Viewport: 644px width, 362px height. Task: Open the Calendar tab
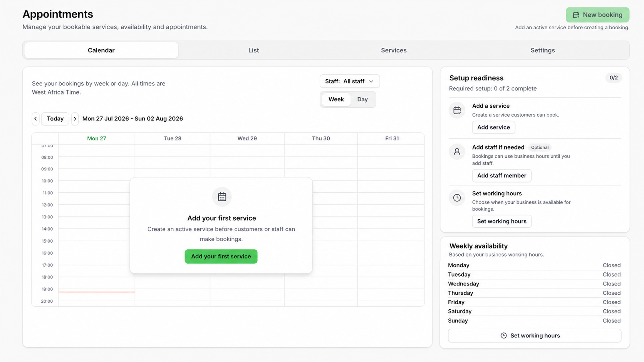point(101,50)
